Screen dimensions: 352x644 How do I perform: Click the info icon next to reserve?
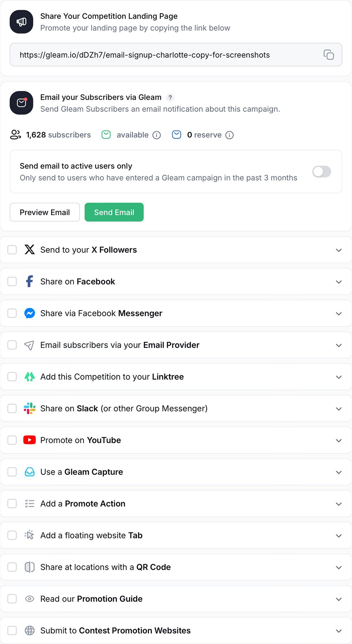click(x=229, y=135)
